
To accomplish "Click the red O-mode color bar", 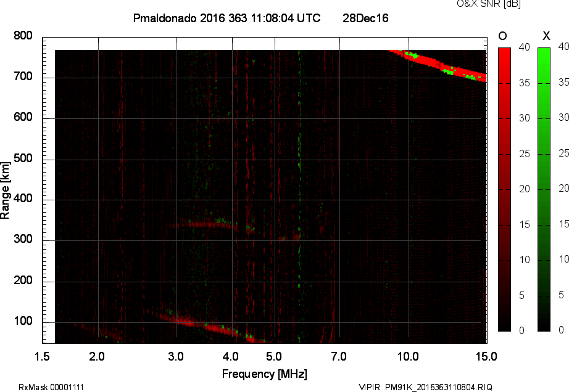I will tap(504, 189).
